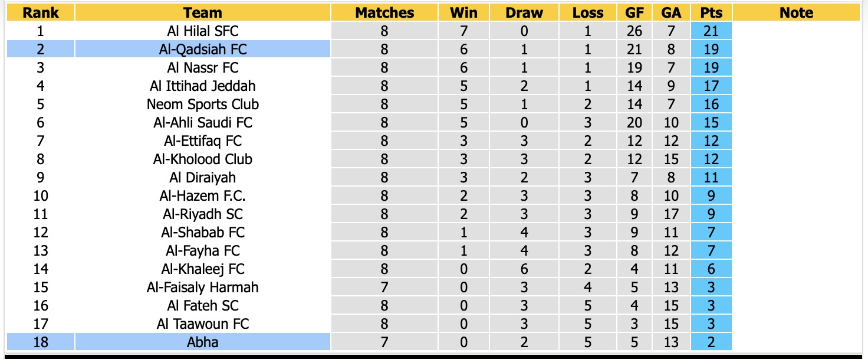The height and width of the screenshot is (359, 868).
Task: Click the GF column header
Action: pos(634,12)
